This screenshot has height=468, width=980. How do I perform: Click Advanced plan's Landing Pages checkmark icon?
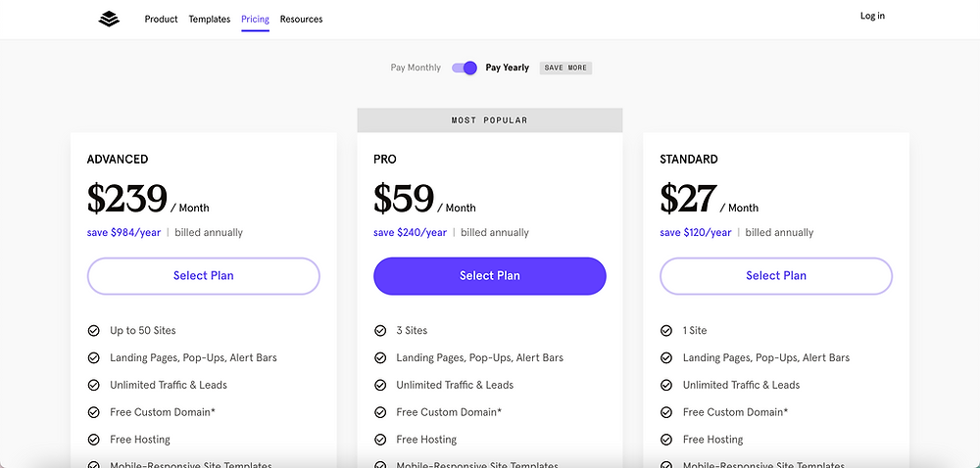click(x=94, y=358)
